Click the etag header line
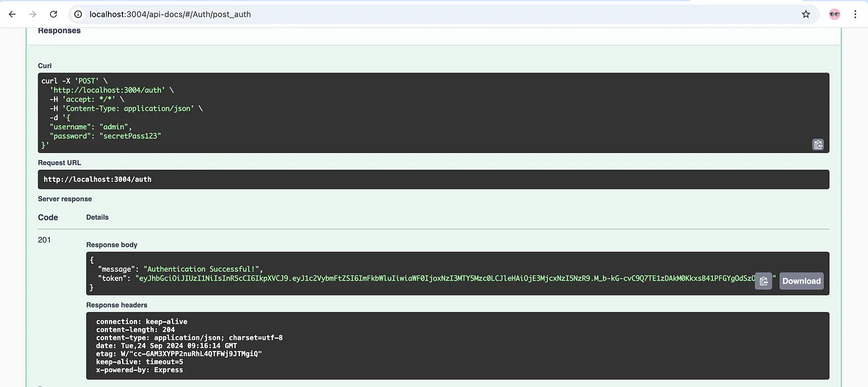This screenshot has width=868, height=387. pos(179,354)
